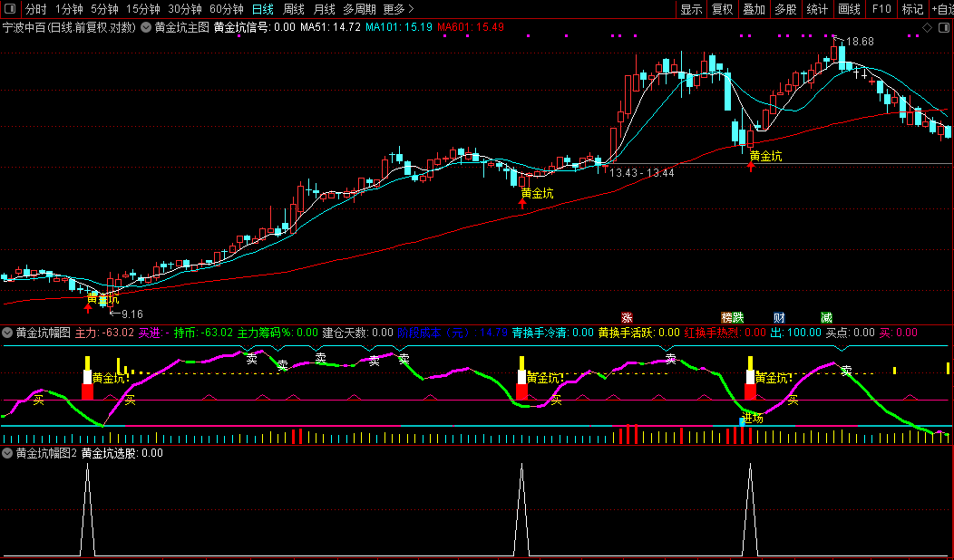
Task: Click the 买点: 0.00 readout
Action: click(x=850, y=333)
